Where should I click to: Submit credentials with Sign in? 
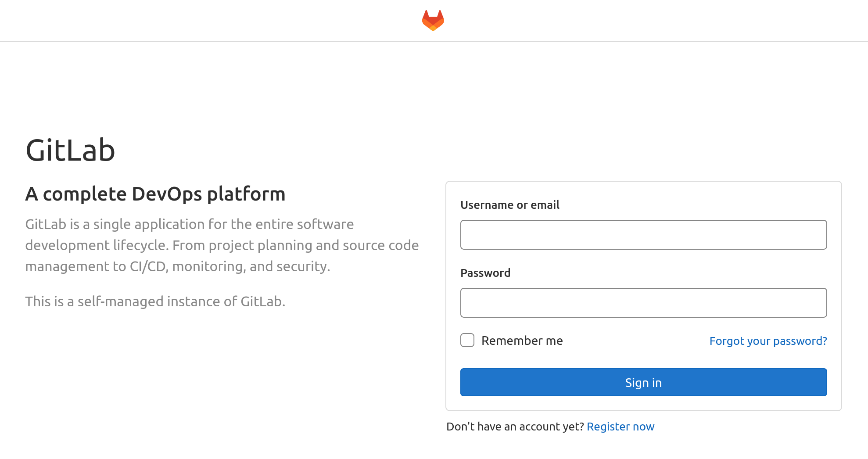pyautogui.click(x=643, y=382)
